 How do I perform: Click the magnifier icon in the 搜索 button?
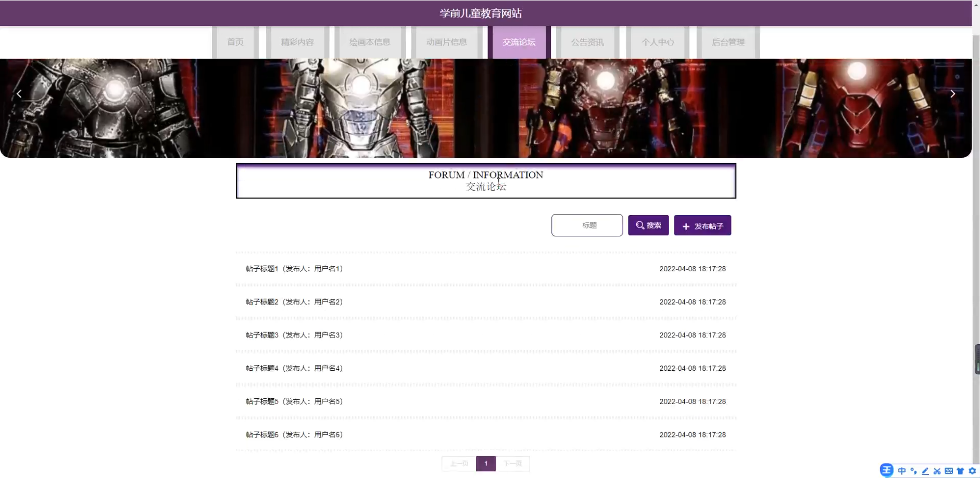(x=640, y=225)
